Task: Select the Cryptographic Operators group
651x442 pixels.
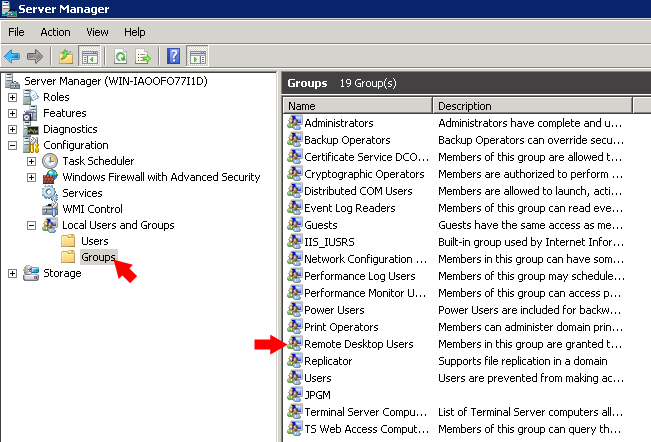Action: [x=364, y=174]
